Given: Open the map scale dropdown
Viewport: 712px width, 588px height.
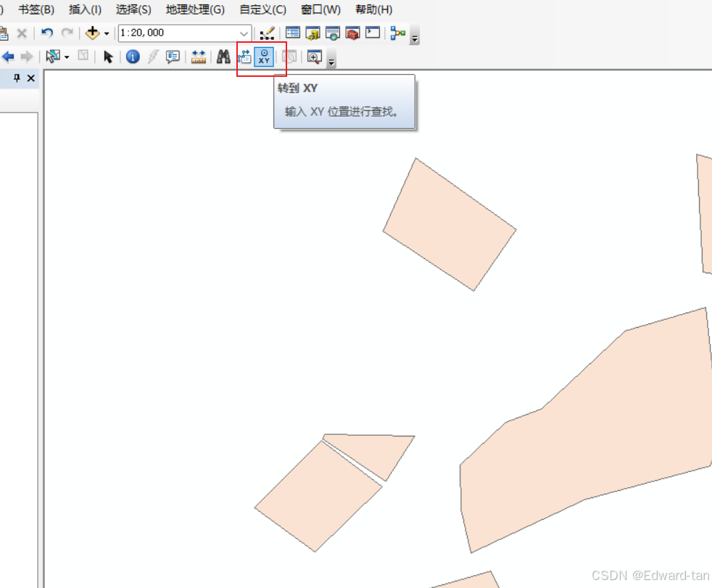Looking at the screenshot, I should coord(245,33).
